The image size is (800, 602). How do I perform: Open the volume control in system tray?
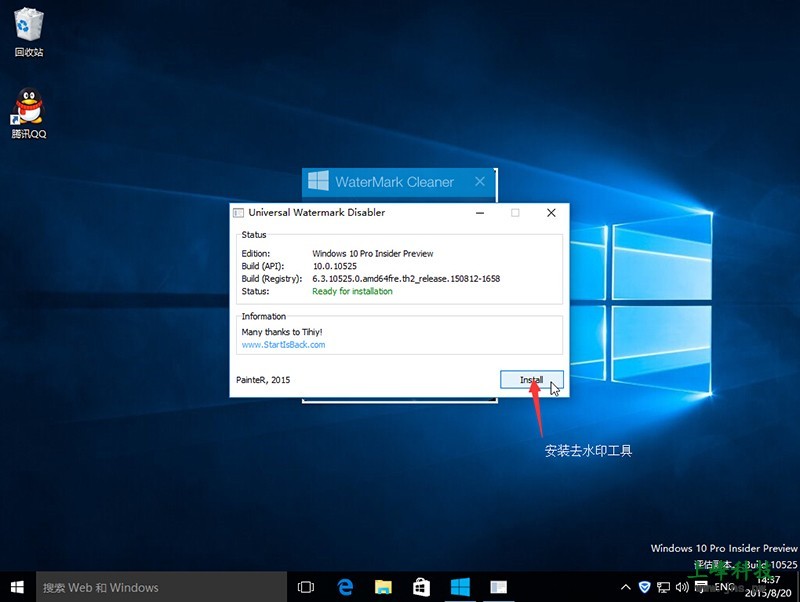tap(681, 587)
